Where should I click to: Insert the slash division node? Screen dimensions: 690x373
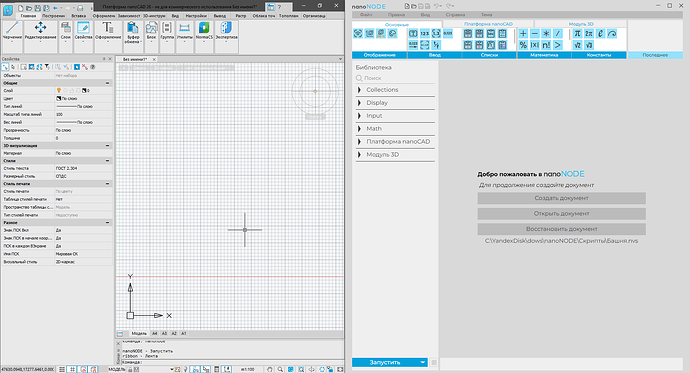tap(558, 33)
